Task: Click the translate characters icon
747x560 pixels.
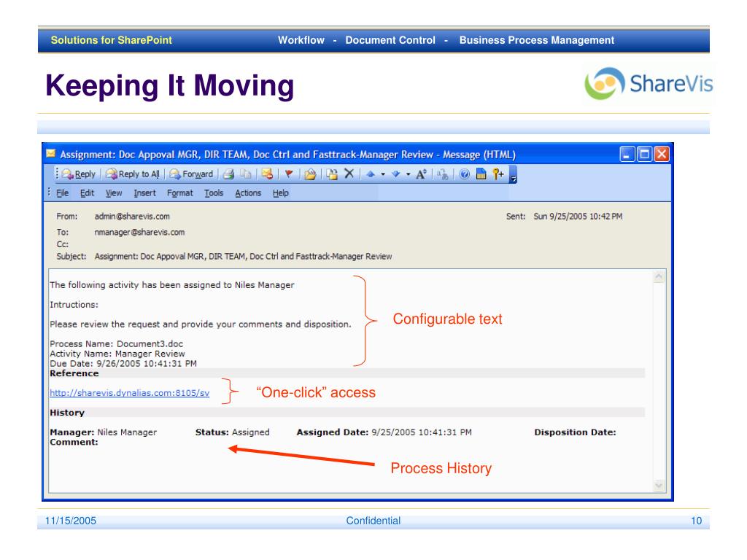Action: tap(443, 174)
